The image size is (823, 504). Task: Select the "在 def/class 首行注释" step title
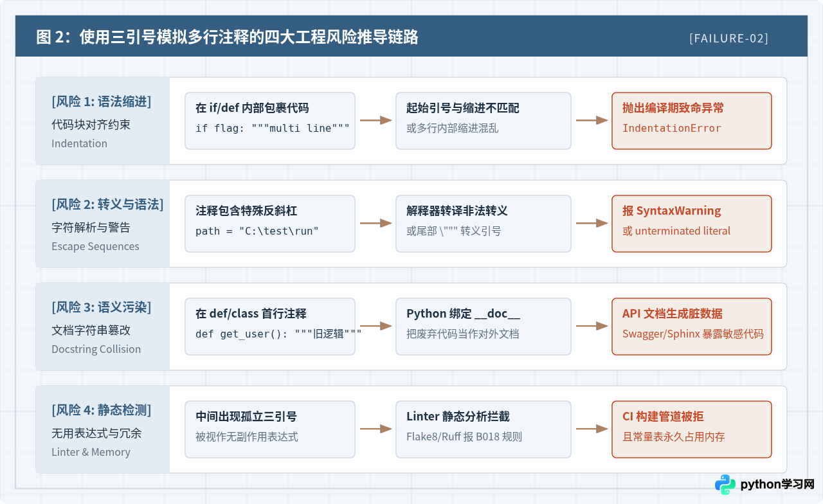(251, 314)
